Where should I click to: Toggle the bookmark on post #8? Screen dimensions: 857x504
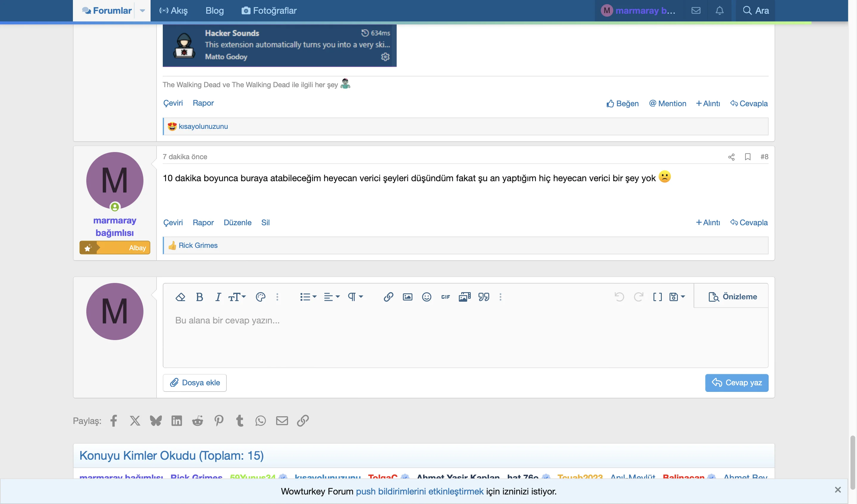747,157
